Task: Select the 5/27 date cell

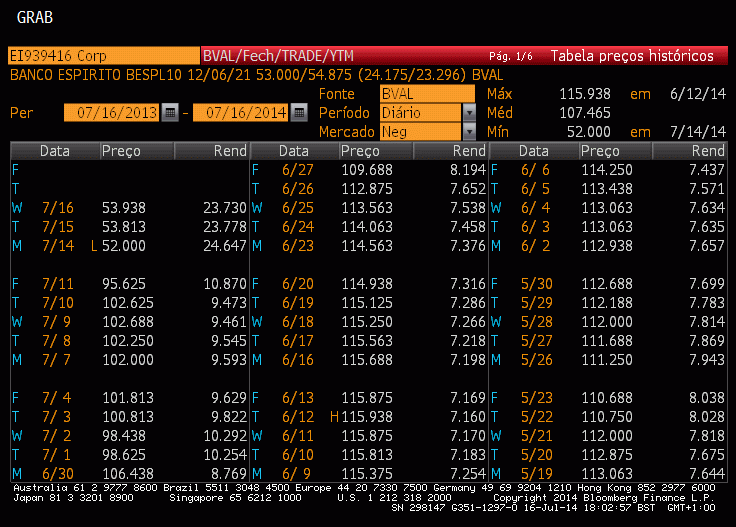Action: tap(537, 341)
